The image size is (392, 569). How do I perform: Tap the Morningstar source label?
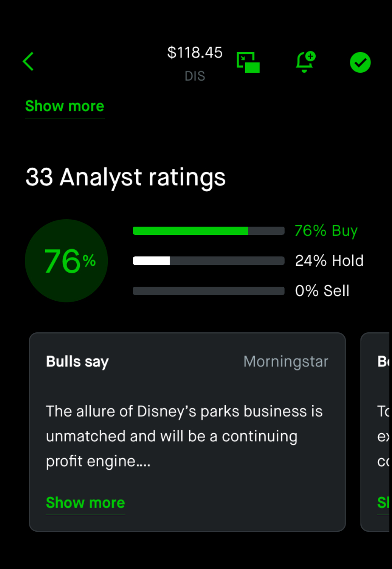click(x=285, y=362)
